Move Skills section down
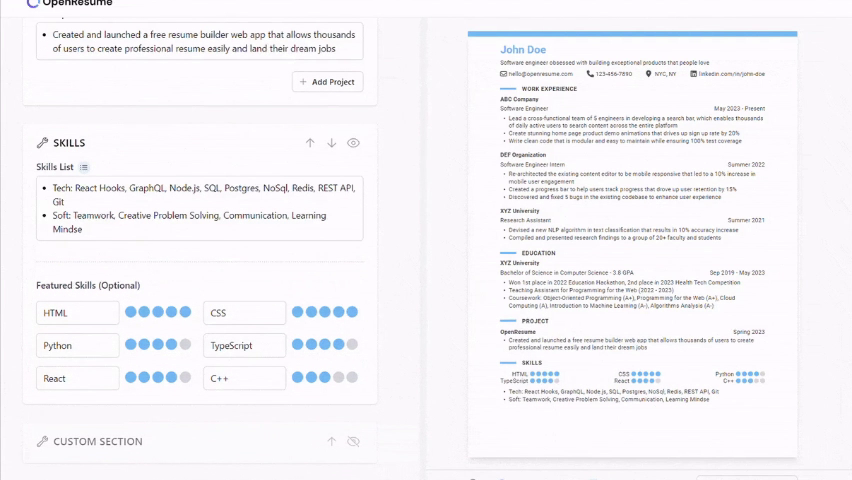Viewport: 852px width, 480px height. 331,143
